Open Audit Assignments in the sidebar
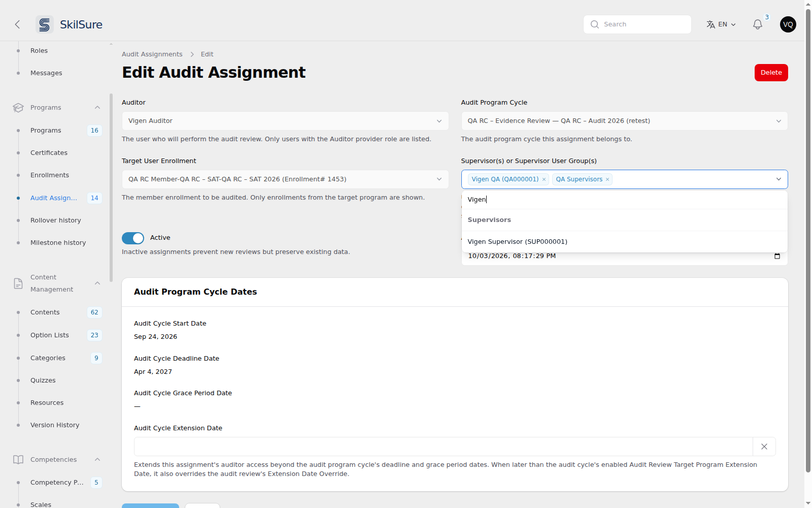Screen dimensions: 812x508 click(x=54, y=198)
